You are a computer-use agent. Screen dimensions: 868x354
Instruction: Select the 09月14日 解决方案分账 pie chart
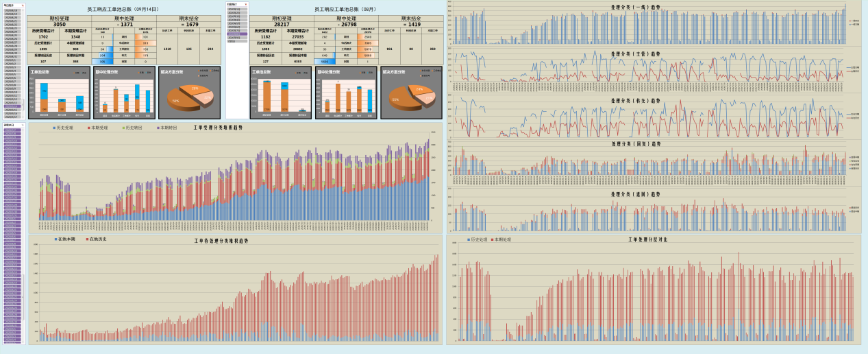coord(189,93)
